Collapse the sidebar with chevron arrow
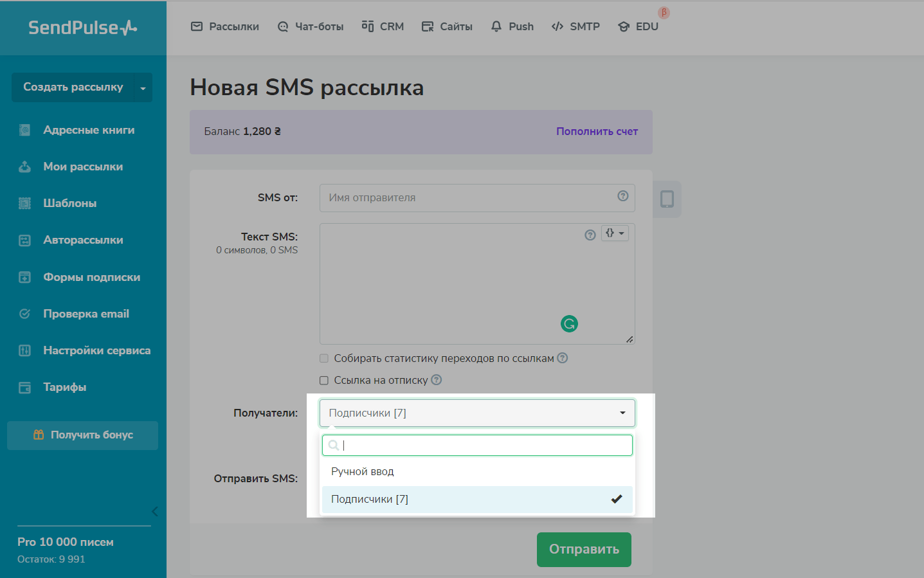This screenshot has height=578, width=924. [154, 511]
